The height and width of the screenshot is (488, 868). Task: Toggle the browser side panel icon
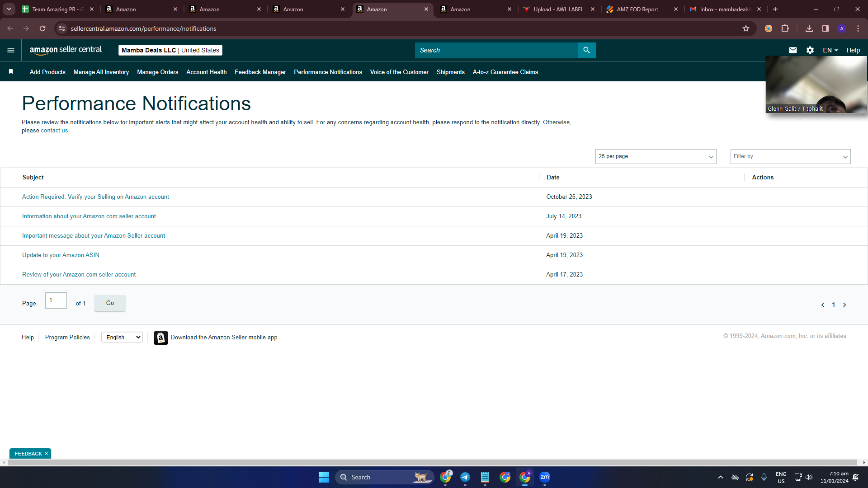(x=826, y=28)
